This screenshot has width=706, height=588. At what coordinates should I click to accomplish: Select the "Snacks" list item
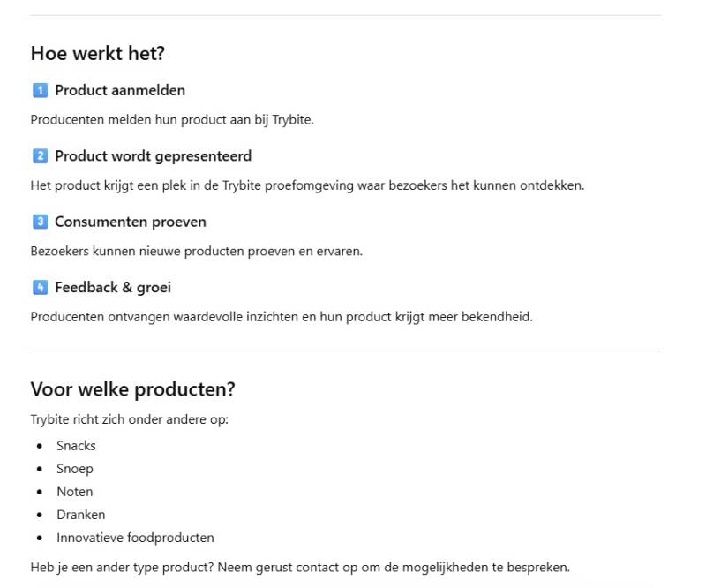pyautogui.click(x=76, y=446)
